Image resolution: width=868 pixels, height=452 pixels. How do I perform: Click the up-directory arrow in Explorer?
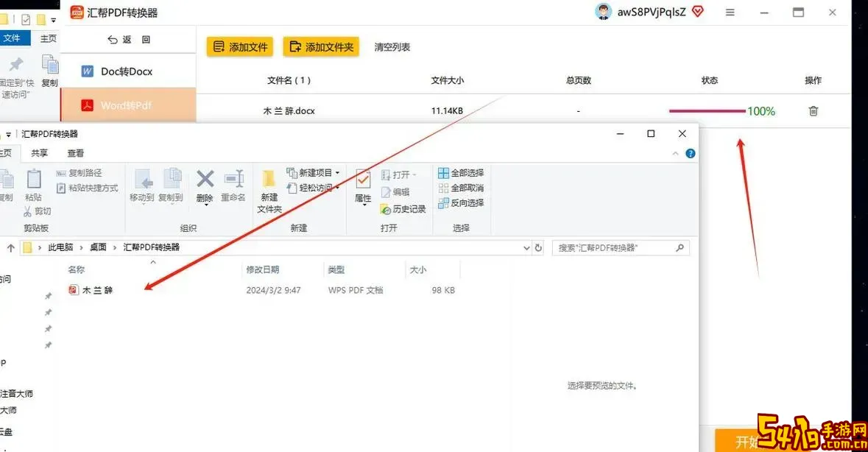[x=11, y=248]
